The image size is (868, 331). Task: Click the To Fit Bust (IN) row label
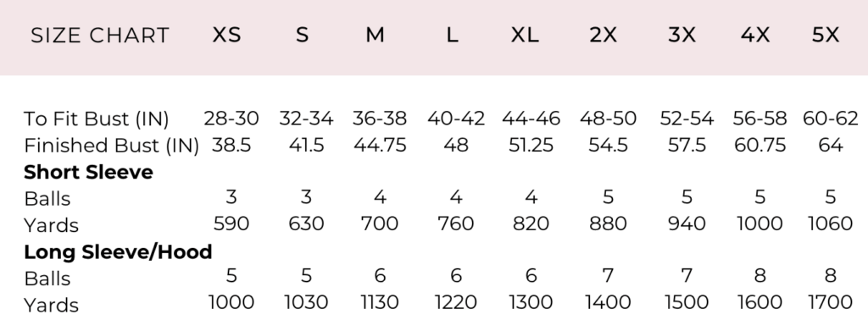tap(97, 119)
